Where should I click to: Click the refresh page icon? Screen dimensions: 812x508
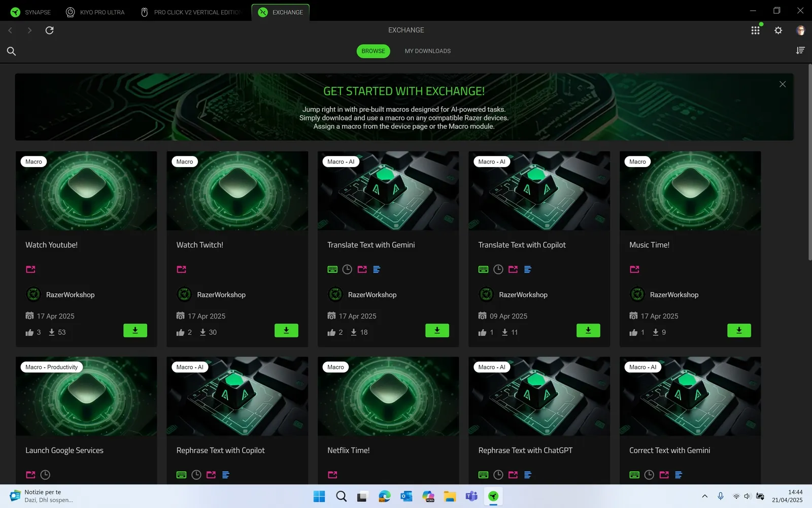point(49,30)
